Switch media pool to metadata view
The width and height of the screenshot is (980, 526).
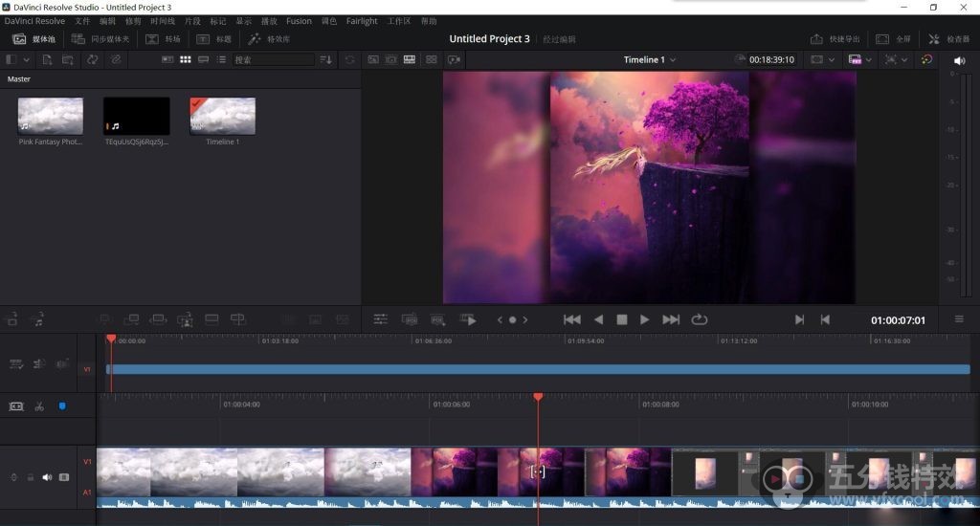tap(167, 60)
